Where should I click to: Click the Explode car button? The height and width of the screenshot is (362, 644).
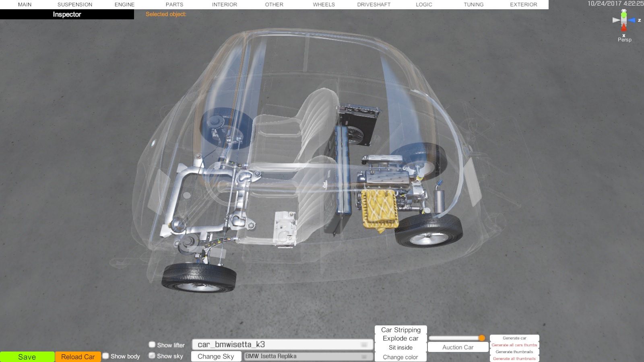400,339
